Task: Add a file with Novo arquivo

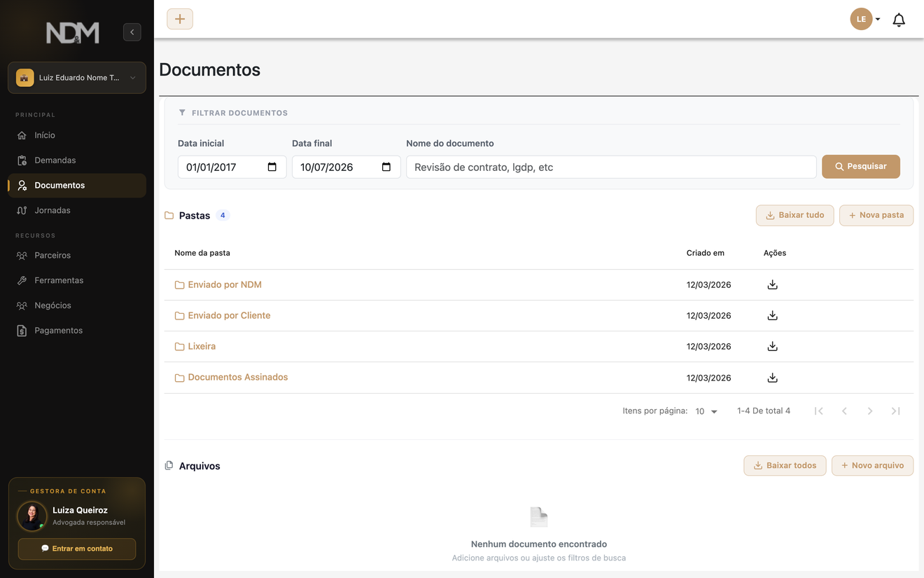Action: [x=872, y=465]
